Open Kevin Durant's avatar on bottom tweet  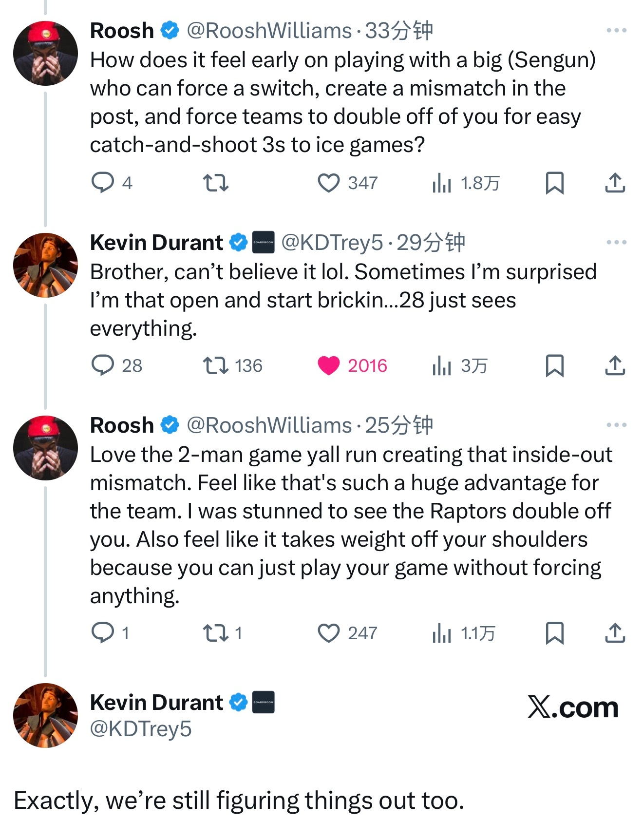[x=45, y=715]
